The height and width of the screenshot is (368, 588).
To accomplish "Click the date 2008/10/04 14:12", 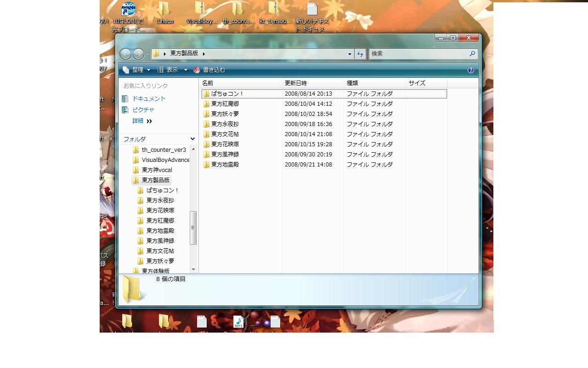I will (308, 104).
